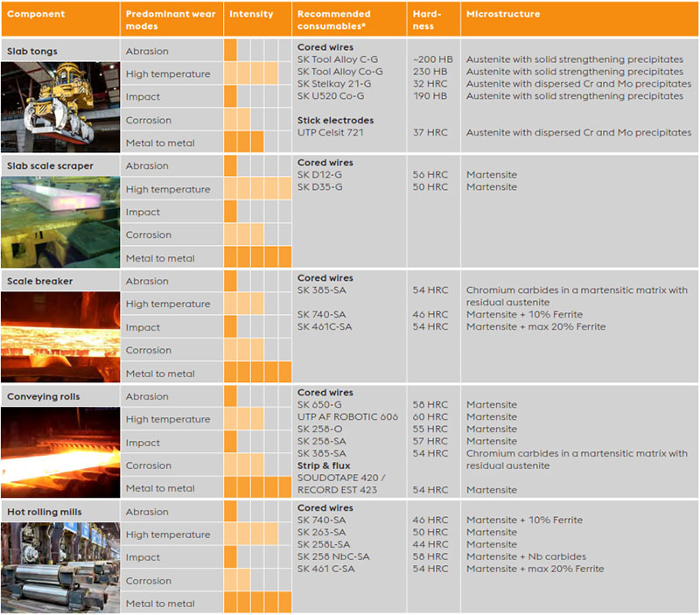Viewport: 700px width, 615px height.
Task: Click 'SK 650-G' consumable
Action: (x=319, y=404)
